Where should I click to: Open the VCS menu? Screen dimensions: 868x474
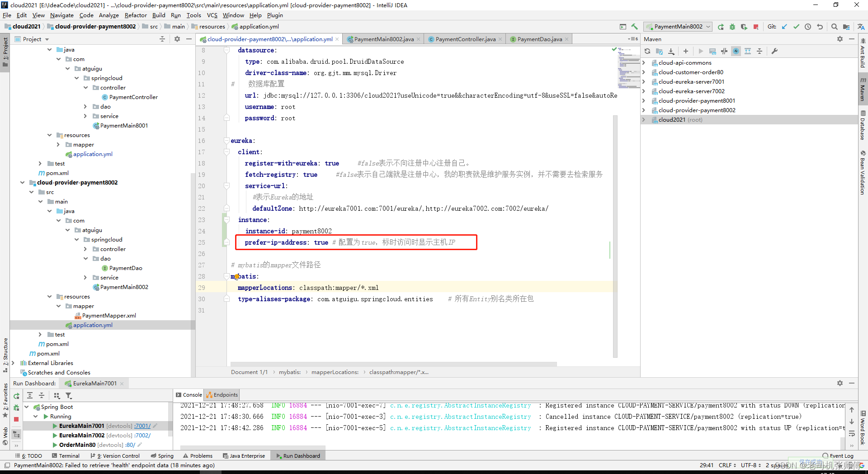(212, 15)
